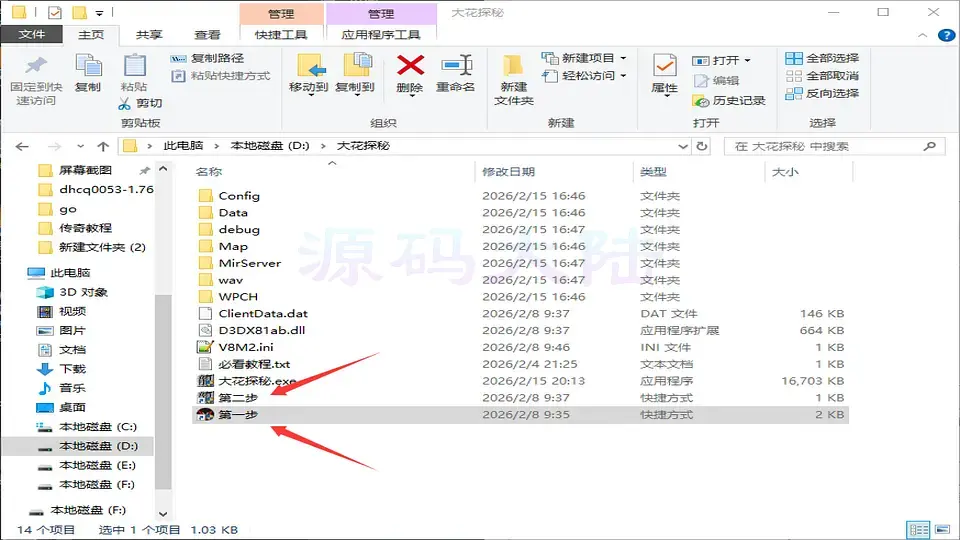Switch to the Home (主页) tab
The width and height of the screenshot is (960, 540).
[91, 35]
